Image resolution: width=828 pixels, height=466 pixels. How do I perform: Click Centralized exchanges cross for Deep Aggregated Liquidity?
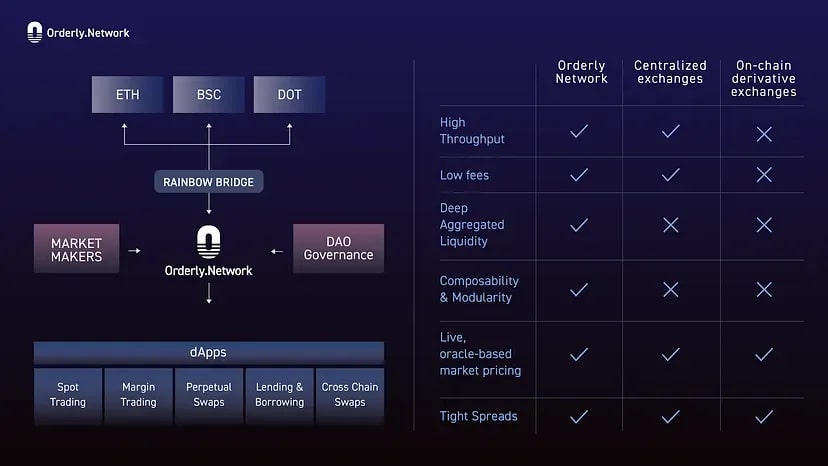671,225
